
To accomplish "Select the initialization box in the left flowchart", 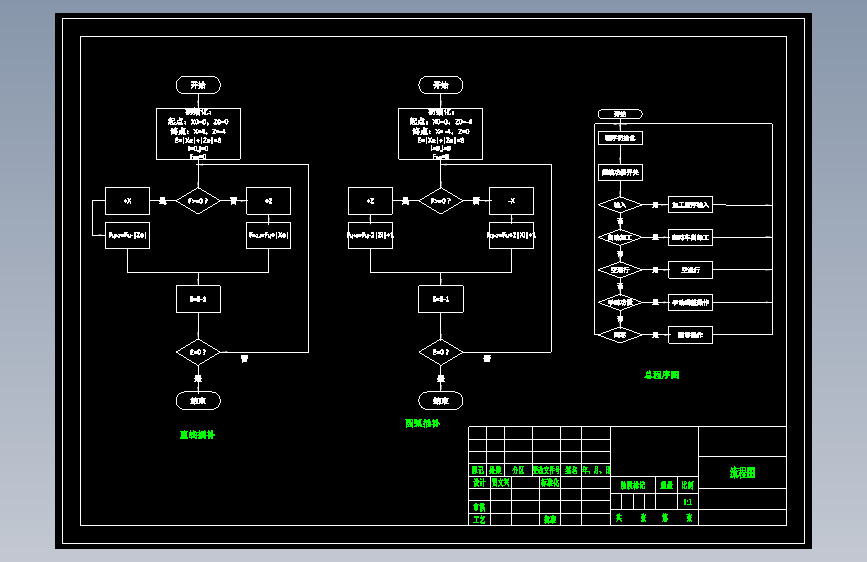I will [x=199, y=134].
